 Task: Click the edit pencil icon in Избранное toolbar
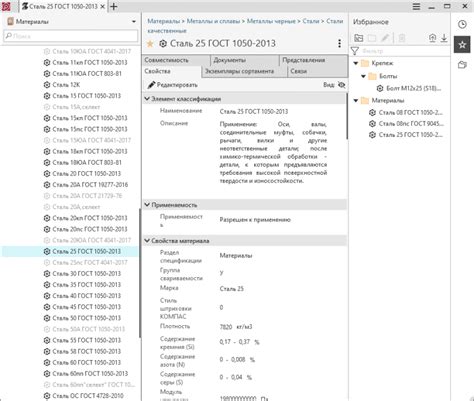click(385, 38)
